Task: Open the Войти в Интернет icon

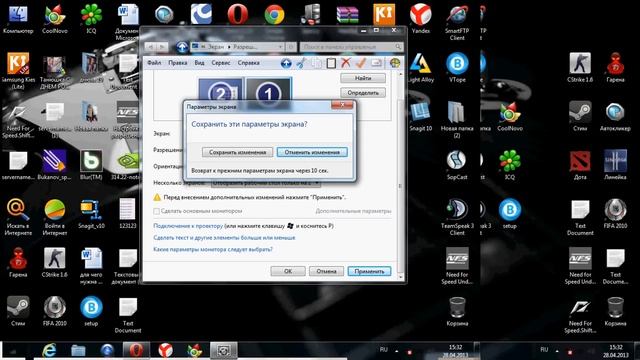Action: click(x=55, y=217)
